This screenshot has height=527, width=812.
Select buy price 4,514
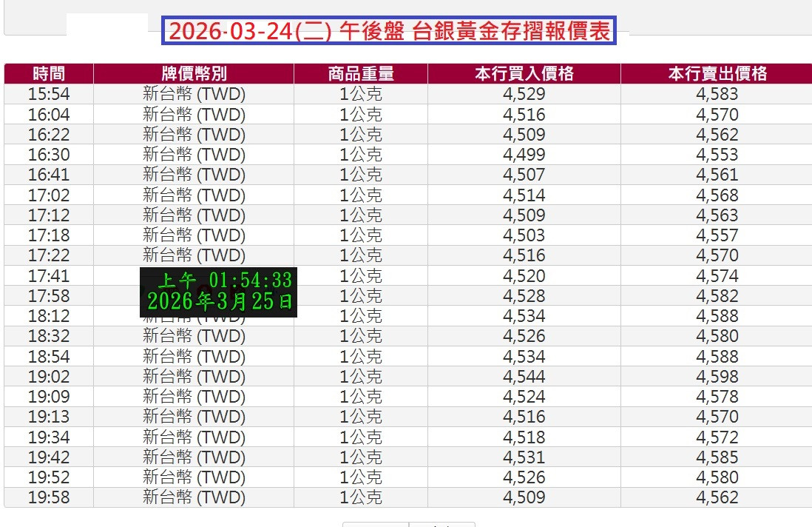pos(524,195)
